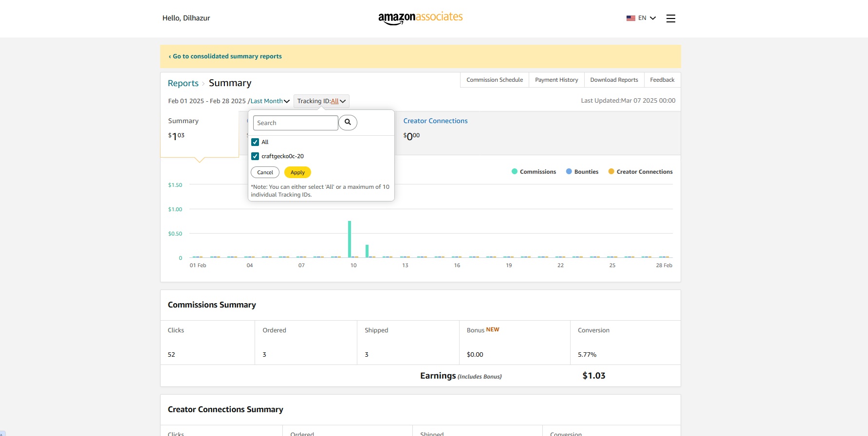Click the short commission bar after Feb 10
868x436 pixels.
tap(367, 251)
